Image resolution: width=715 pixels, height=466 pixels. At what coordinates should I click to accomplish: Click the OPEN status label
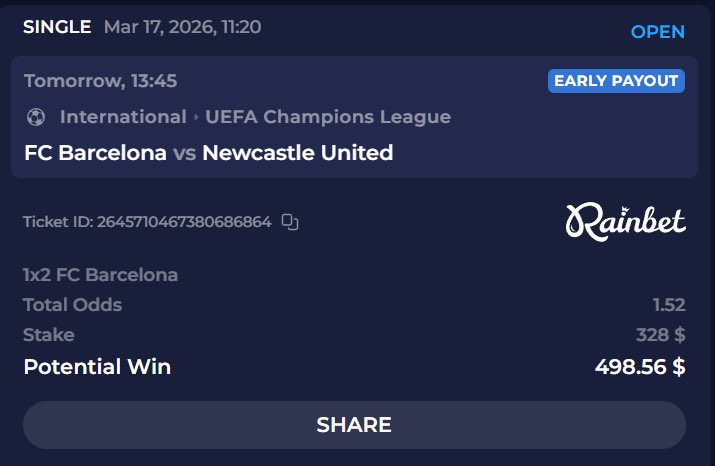click(x=658, y=32)
